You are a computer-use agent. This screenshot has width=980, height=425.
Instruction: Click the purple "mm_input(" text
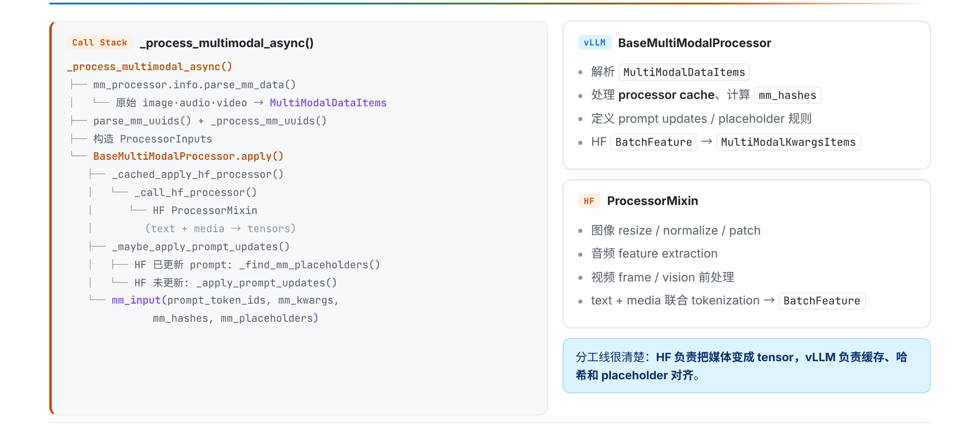(x=139, y=300)
